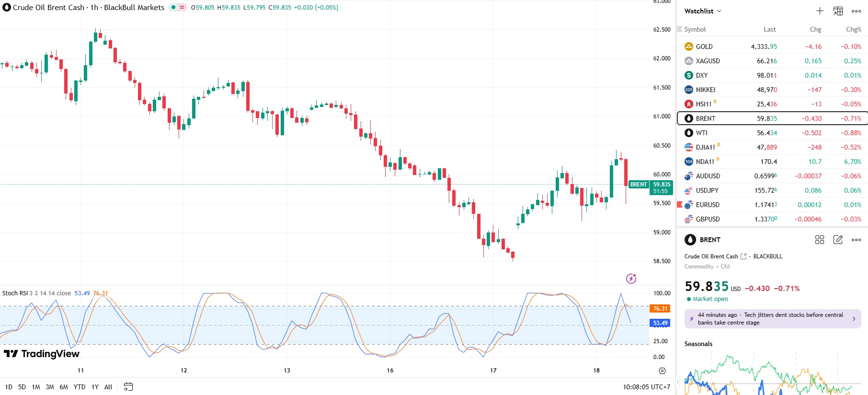Open the watchlist three-dot more menu
Screen dimensions: 868x395
[856, 11]
